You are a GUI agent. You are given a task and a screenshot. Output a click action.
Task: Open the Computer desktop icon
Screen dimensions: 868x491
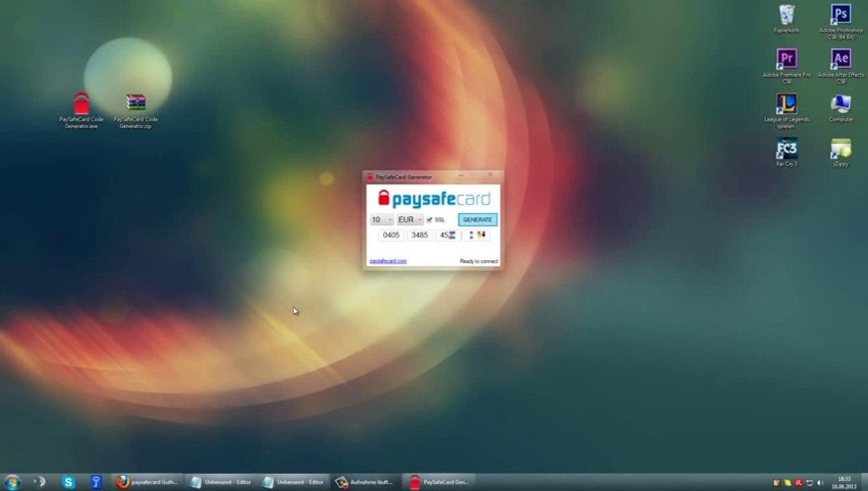click(841, 108)
